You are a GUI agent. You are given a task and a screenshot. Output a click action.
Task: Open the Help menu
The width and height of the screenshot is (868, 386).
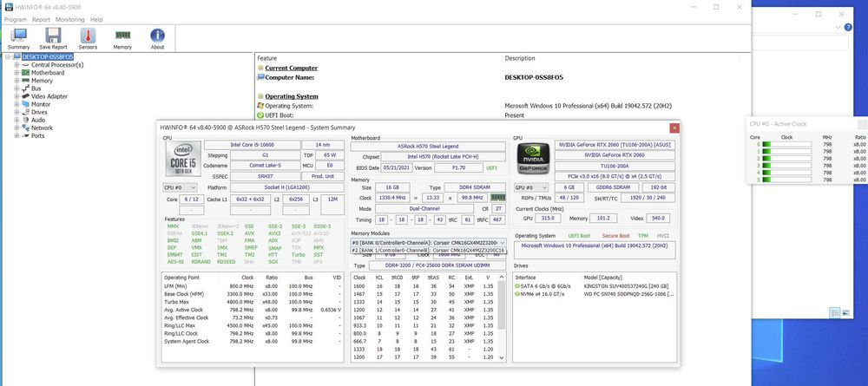tap(96, 19)
